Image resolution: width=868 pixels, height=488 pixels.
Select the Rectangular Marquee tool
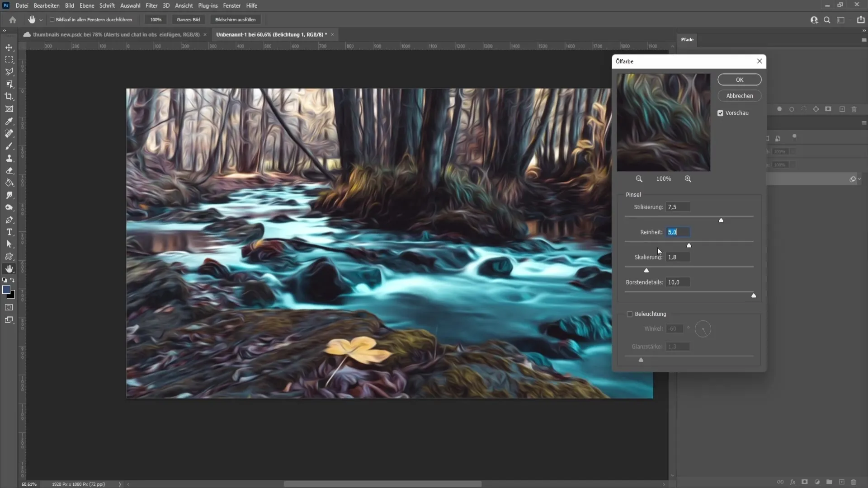click(x=9, y=60)
